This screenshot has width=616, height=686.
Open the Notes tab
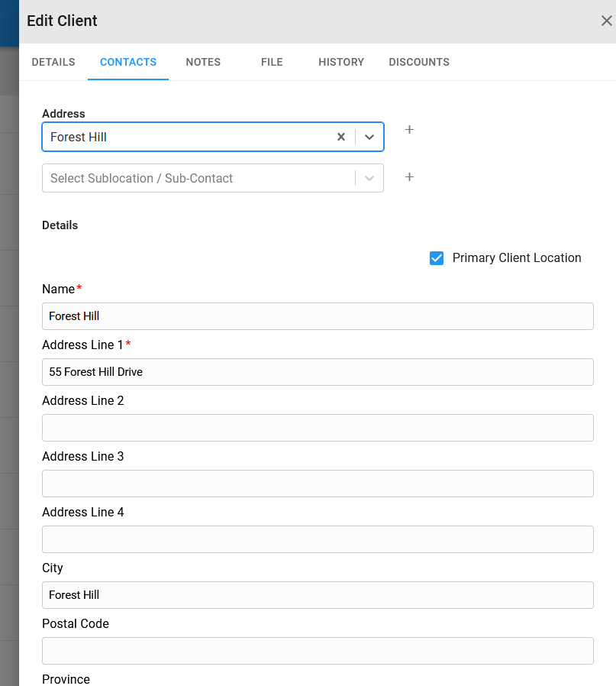(x=203, y=62)
